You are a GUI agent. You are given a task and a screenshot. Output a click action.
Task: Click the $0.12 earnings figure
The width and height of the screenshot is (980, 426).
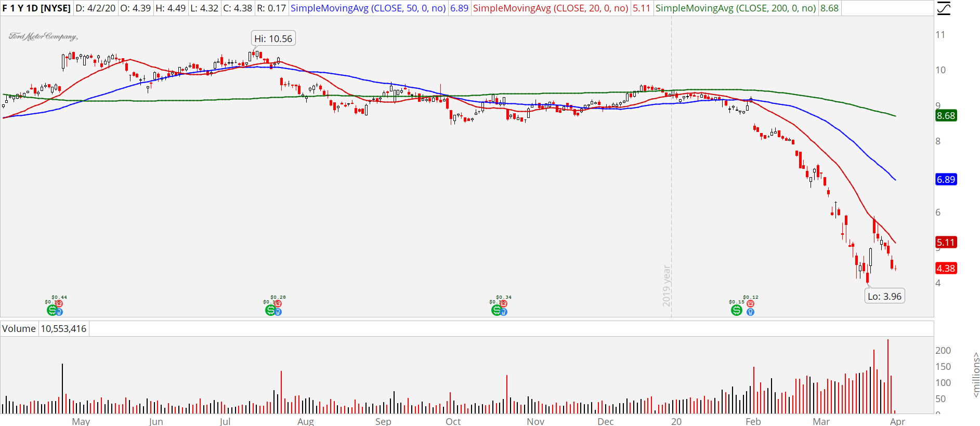751,297
